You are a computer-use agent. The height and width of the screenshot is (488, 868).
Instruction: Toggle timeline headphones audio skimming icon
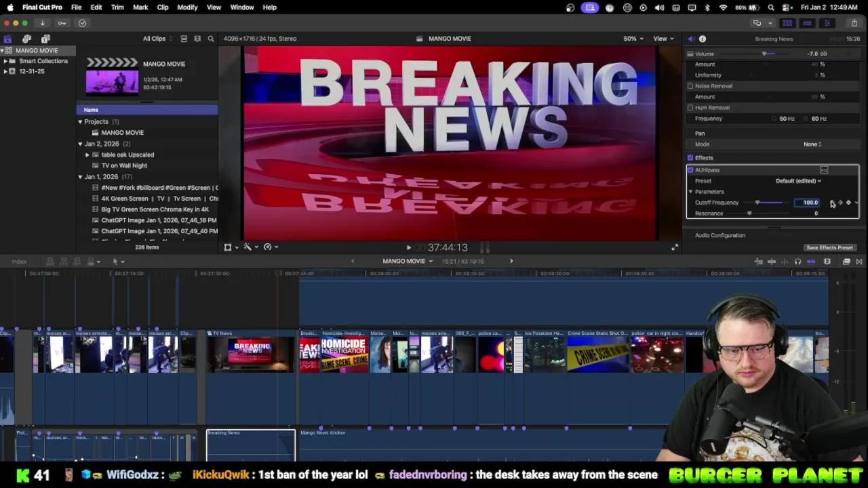(797, 262)
